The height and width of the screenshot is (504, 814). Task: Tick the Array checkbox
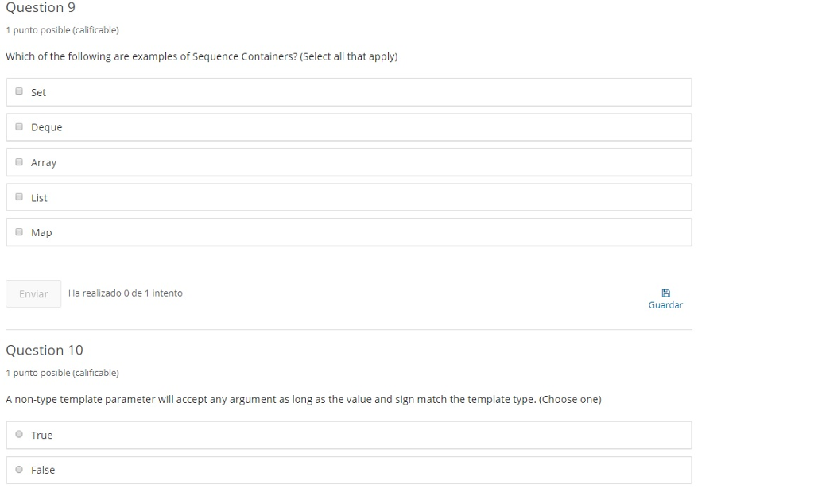click(x=19, y=162)
